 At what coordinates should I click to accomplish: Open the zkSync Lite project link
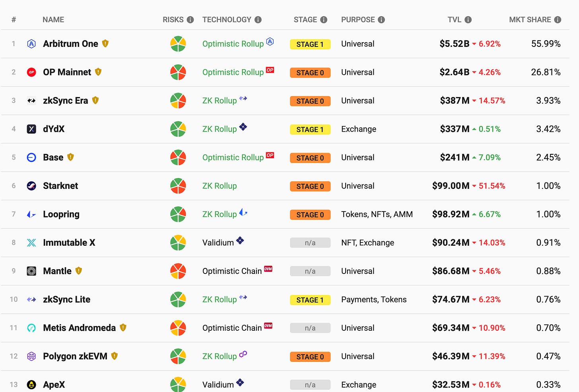(x=67, y=299)
